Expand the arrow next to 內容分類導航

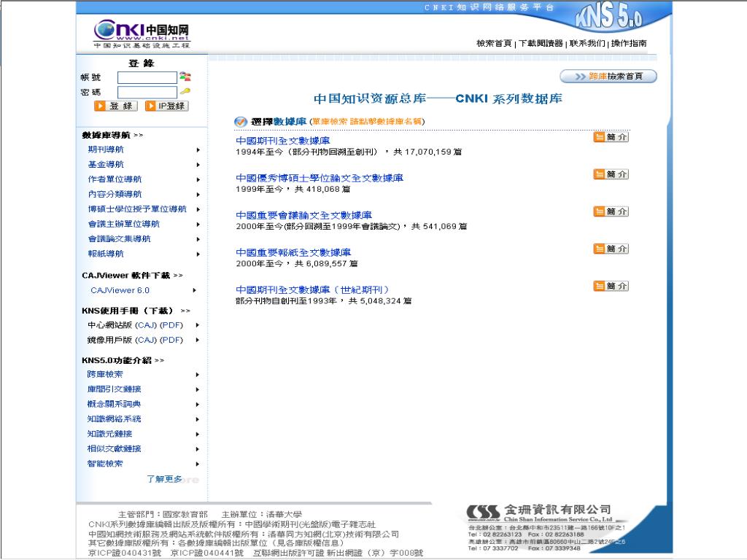198,195
